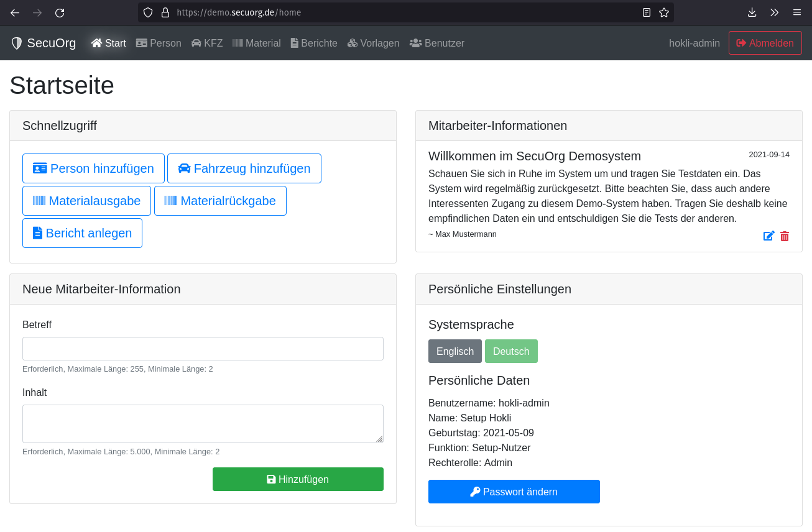This screenshot has width=812, height=532.
Task: Open the Person menu item
Action: pos(159,43)
